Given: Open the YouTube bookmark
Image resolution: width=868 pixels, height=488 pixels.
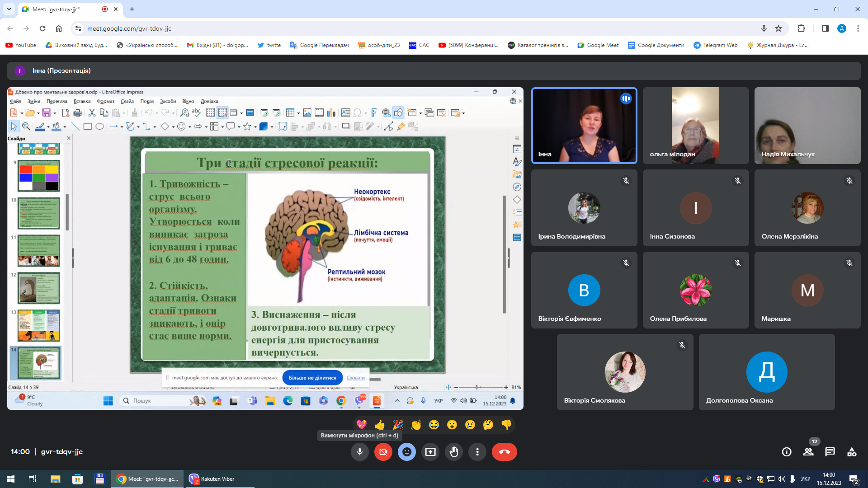Looking at the screenshot, I should click(x=21, y=45).
